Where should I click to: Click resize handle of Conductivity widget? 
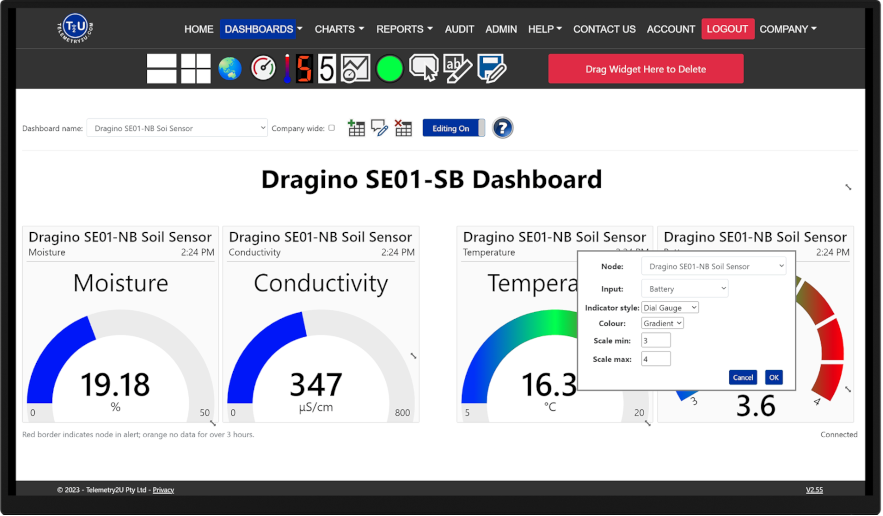pos(413,356)
